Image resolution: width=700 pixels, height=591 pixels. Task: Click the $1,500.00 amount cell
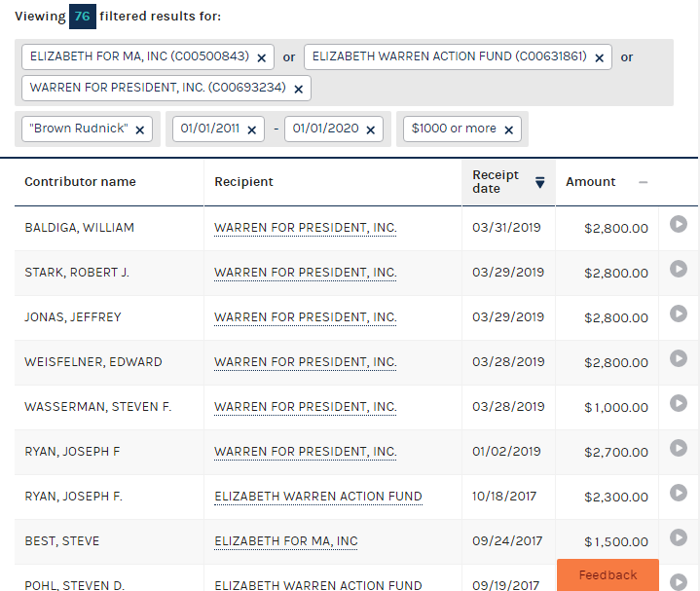[x=616, y=542]
